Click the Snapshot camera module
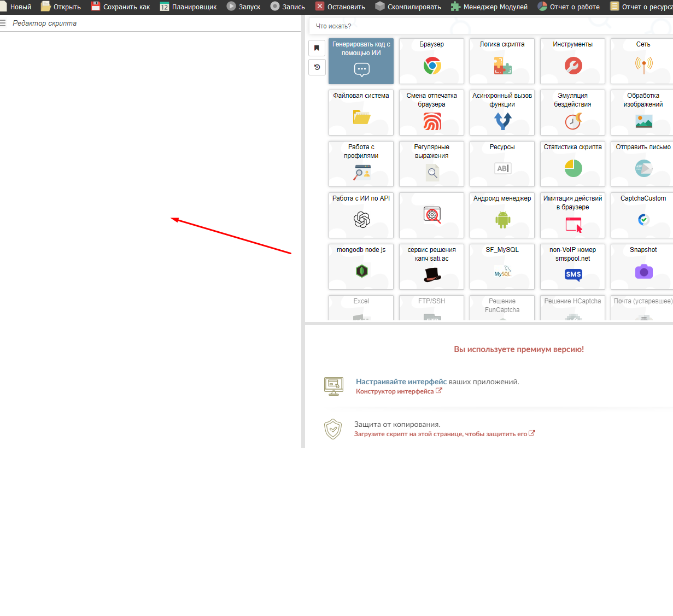 [x=643, y=266]
